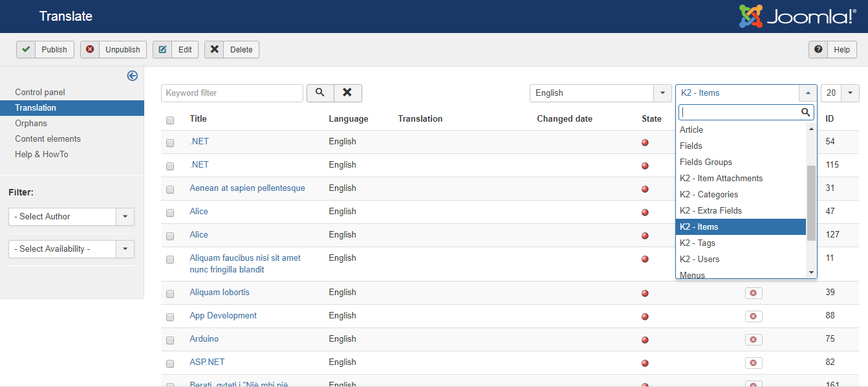This screenshot has width=868, height=387.
Task: Click the Edit toolbar button
Action: [175, 49]
